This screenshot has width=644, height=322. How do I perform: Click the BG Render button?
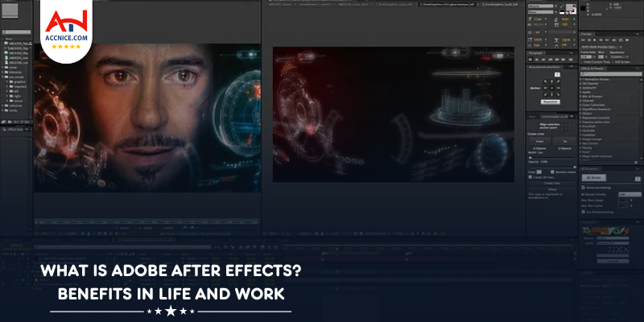[x=594, y=178]
